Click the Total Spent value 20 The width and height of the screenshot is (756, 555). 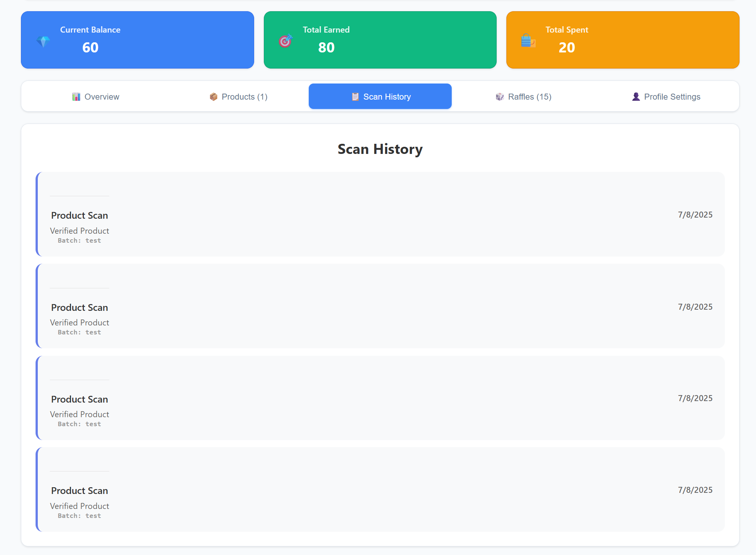[x=567, y=48]
